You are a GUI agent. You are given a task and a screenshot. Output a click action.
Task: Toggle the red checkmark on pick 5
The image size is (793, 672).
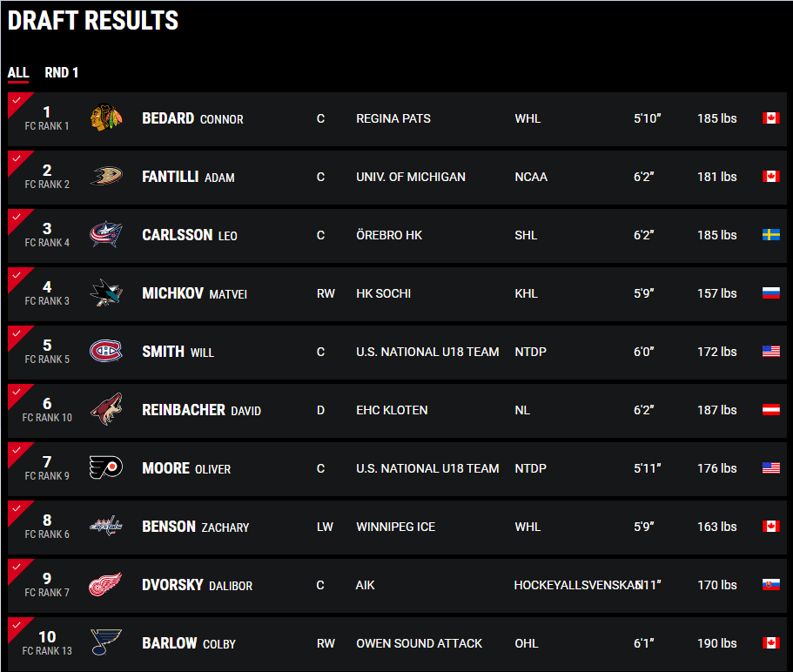(17, 333)
